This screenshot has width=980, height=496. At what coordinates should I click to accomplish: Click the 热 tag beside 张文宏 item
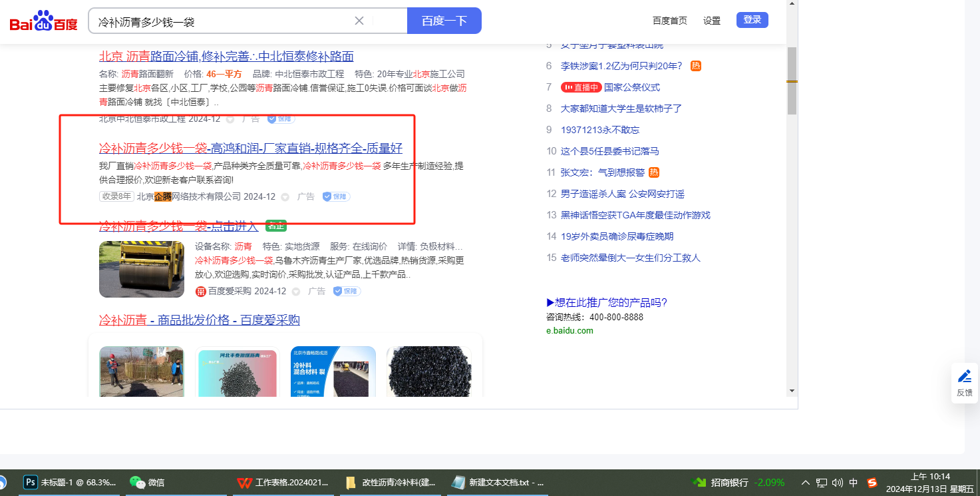click(x=654, y=172)
